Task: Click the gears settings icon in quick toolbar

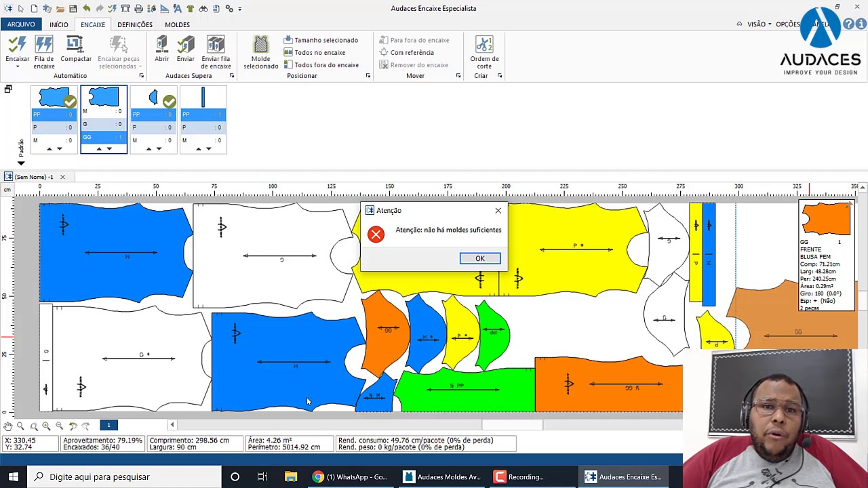Action: pos(229,9)
